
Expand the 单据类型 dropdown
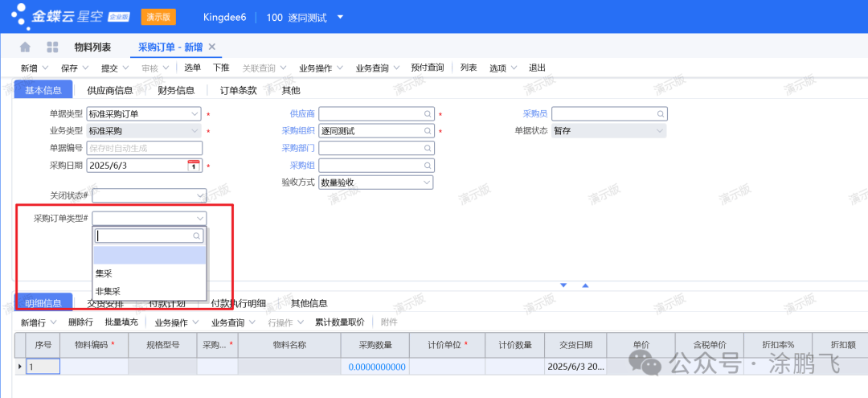point(194,114)
